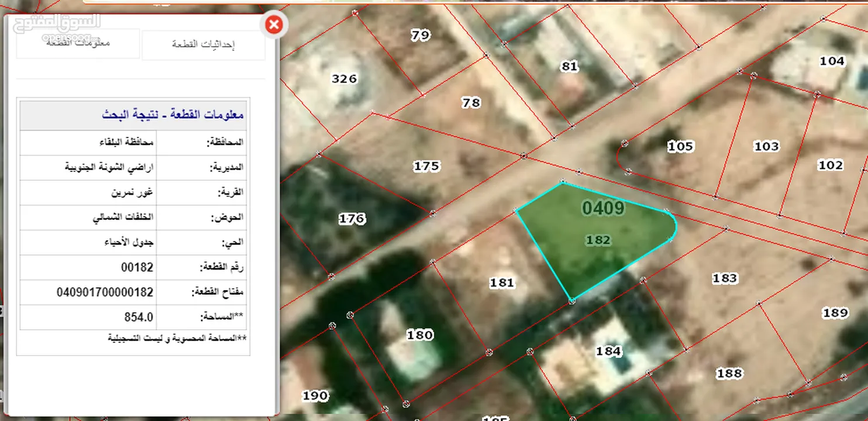The width and height of the screenshot is (868, 421).
Task: Click the parcel number value 00182
Action: (x=137, y=267)
